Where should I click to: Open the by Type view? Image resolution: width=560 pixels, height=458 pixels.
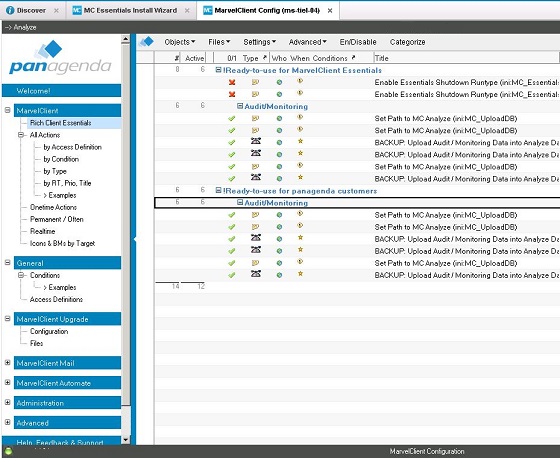(x=55, y=171)
